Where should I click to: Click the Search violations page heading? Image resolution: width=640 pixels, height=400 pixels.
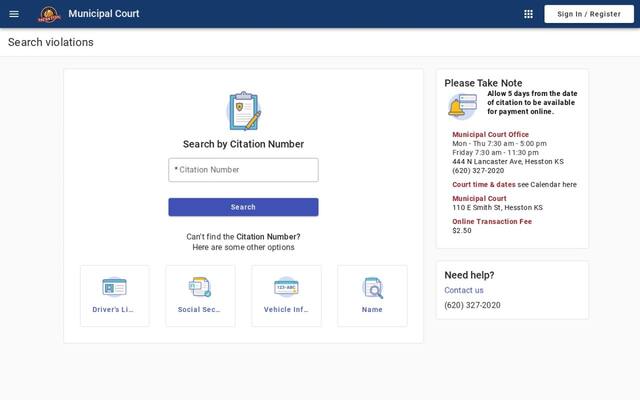point(51,42)
